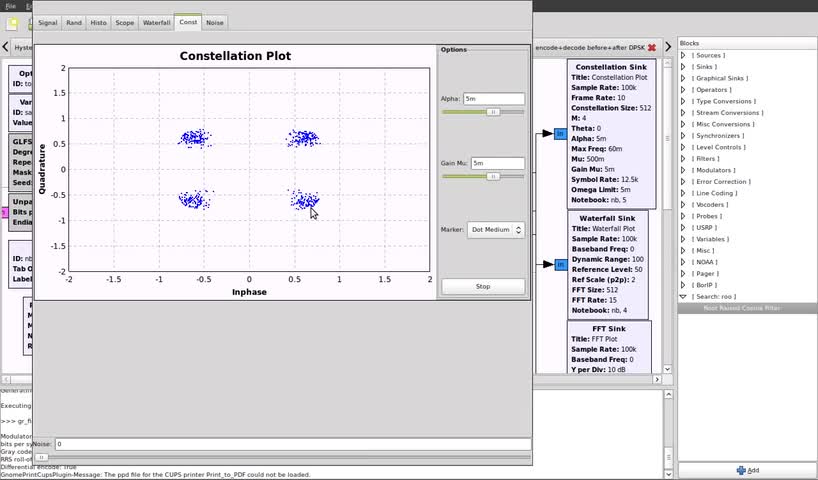Expand the Modulators category
The image size is (818, 480).
point(683,170)
